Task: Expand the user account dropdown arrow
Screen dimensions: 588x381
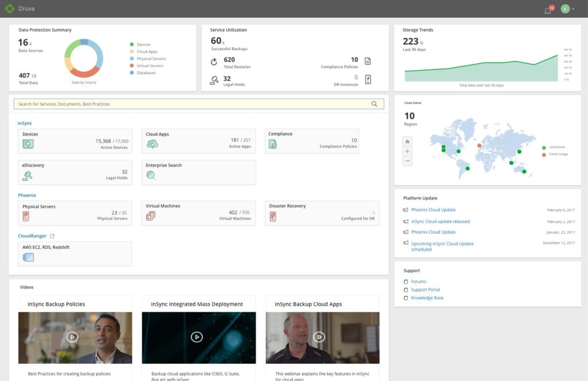Action: click(574, 9)
